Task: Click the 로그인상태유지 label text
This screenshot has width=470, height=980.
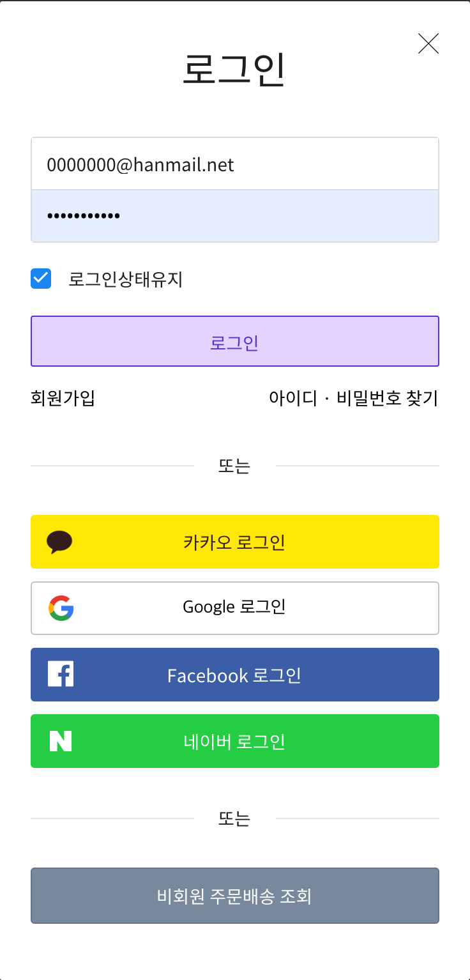Action: click(x=126, y=279)
